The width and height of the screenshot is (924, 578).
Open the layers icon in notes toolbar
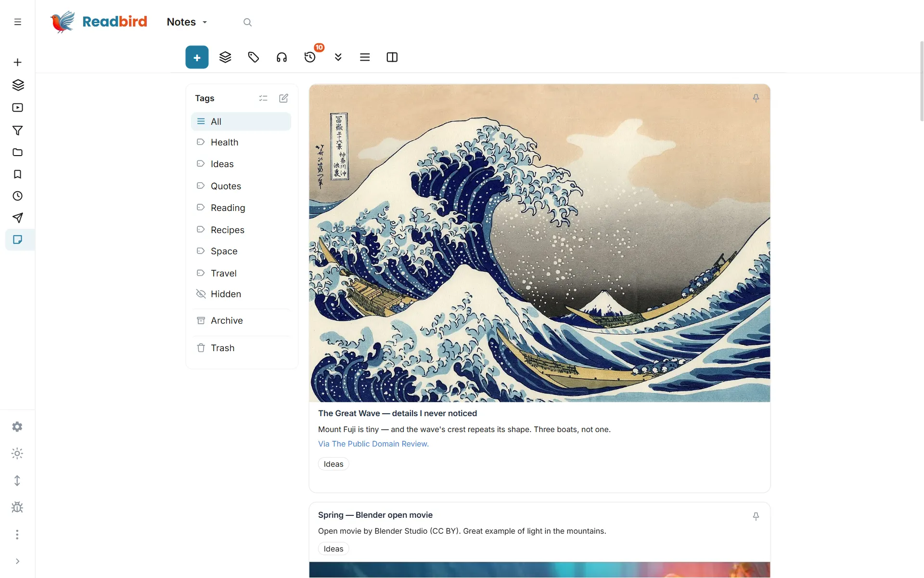tap(225, 57)
